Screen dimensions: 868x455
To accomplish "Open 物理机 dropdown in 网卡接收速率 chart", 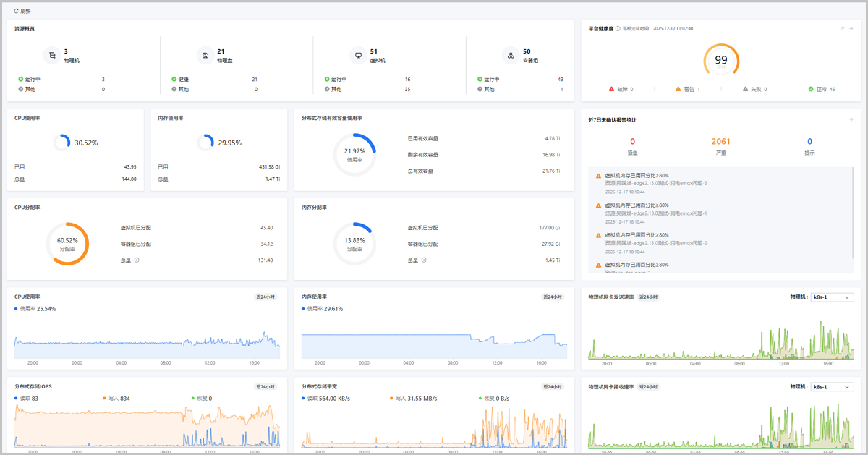I will [832, 387].
